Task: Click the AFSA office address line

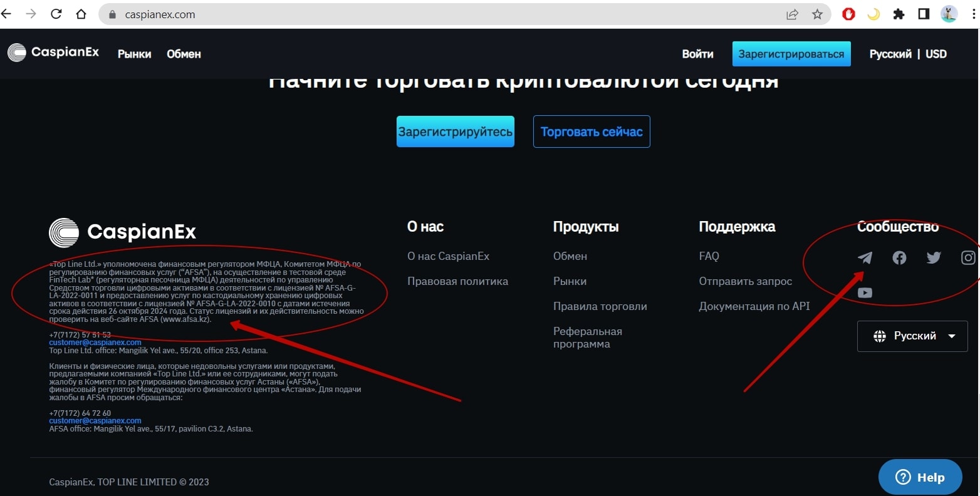Action: pyautogui.click(x=151, y=429)
